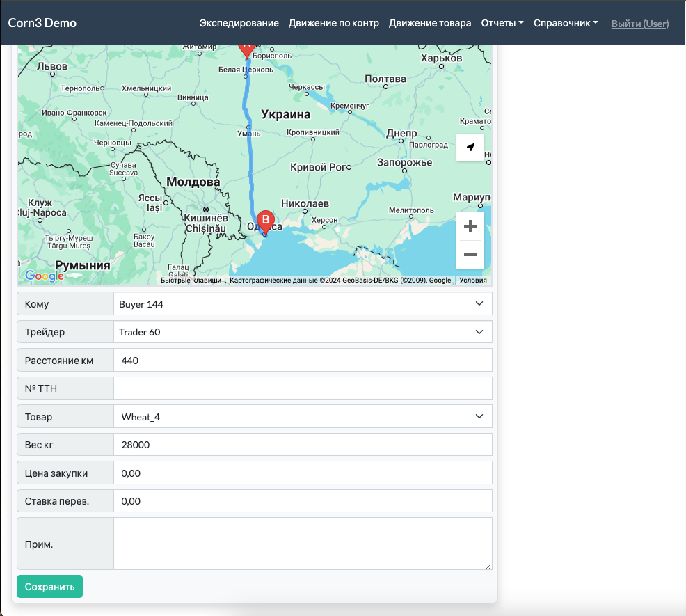Click the Условия link on map
Viewport: 686px width, 616px height.
point(473,281)
